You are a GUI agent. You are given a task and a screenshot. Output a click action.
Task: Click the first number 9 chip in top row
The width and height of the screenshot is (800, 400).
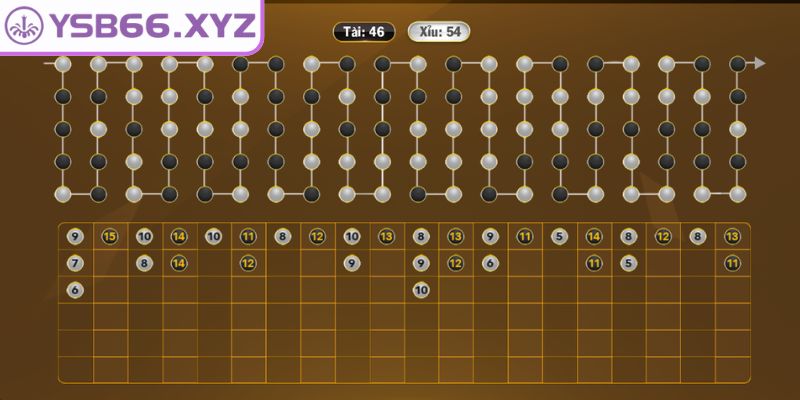coord(75,237)
